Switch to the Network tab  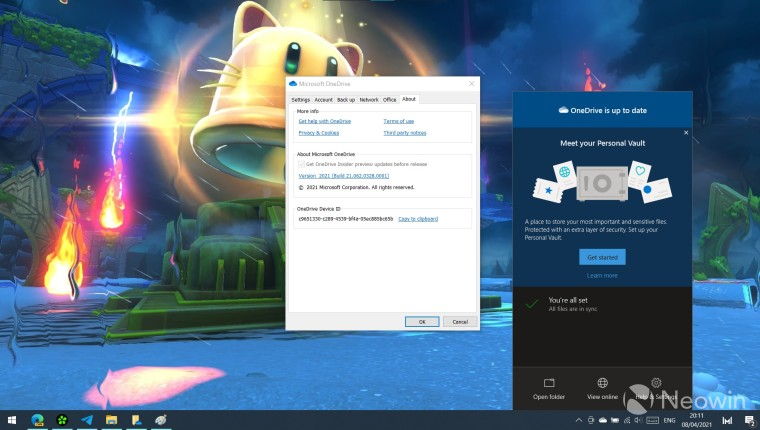click(369, 99)
